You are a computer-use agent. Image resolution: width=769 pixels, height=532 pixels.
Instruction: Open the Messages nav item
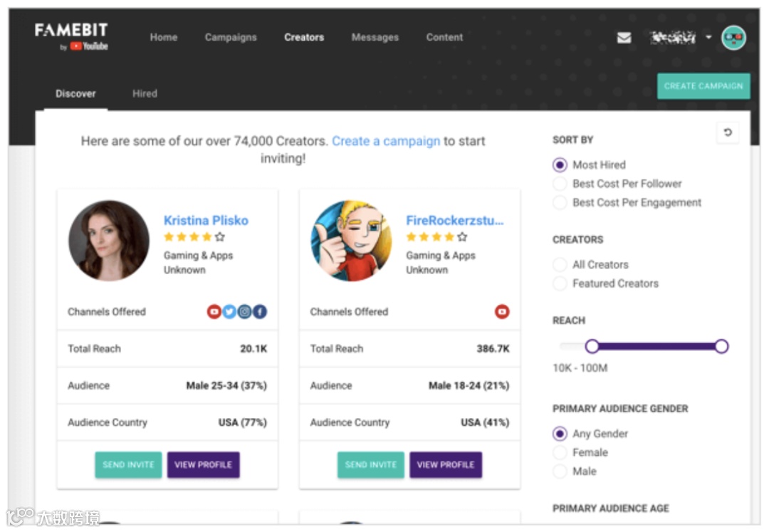375,37
